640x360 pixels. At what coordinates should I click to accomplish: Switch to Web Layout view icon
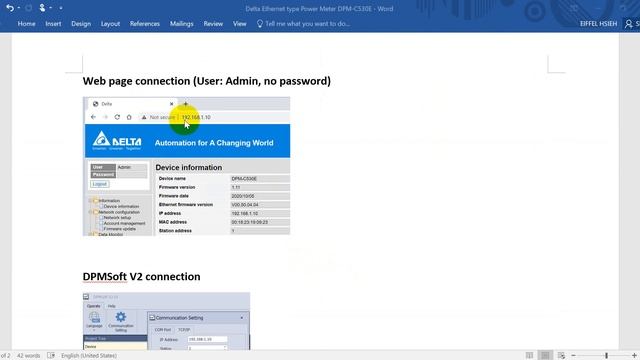(561, 356)
